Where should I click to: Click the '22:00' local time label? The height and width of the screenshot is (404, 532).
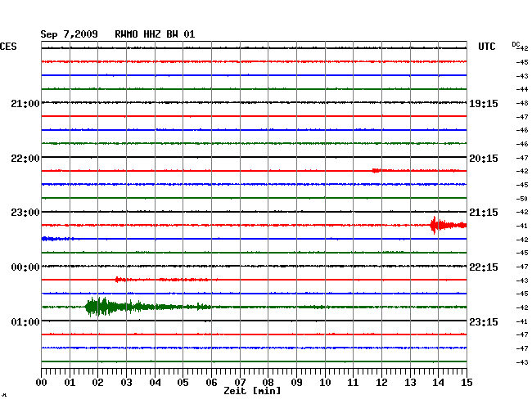click(25, 159)
